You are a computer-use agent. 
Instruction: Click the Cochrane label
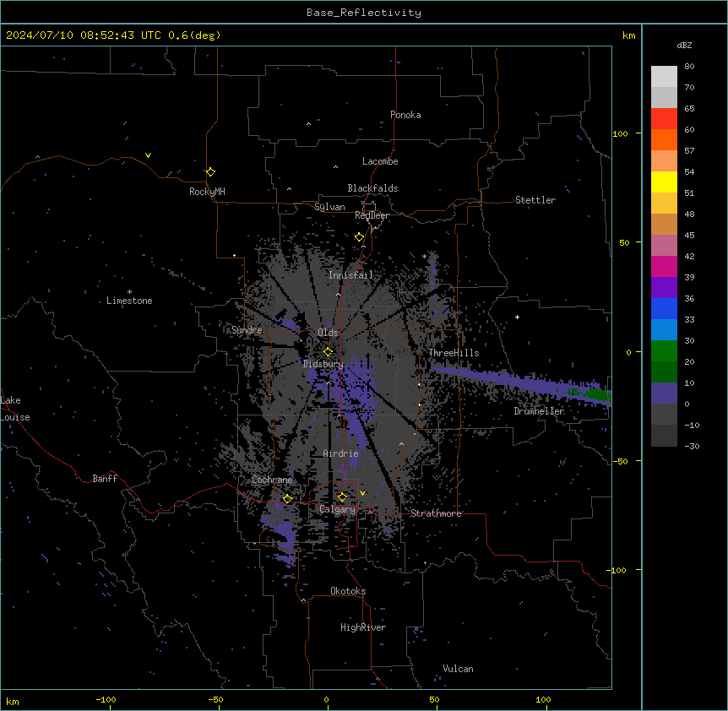tap(272, 480)
